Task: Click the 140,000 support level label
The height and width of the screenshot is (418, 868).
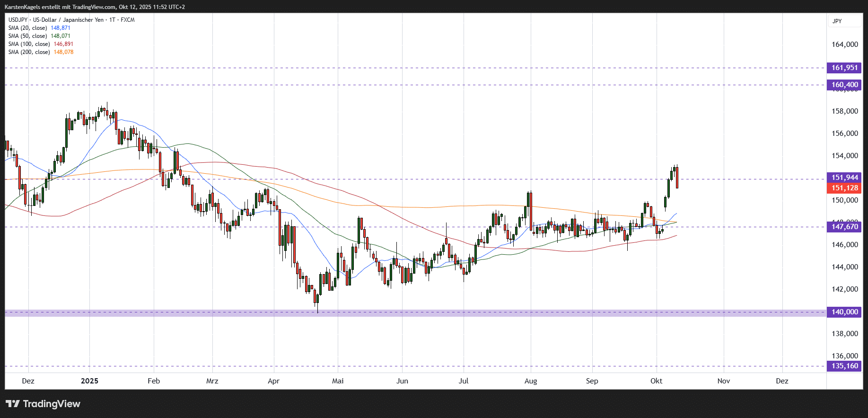Action: tap(844, 312)
